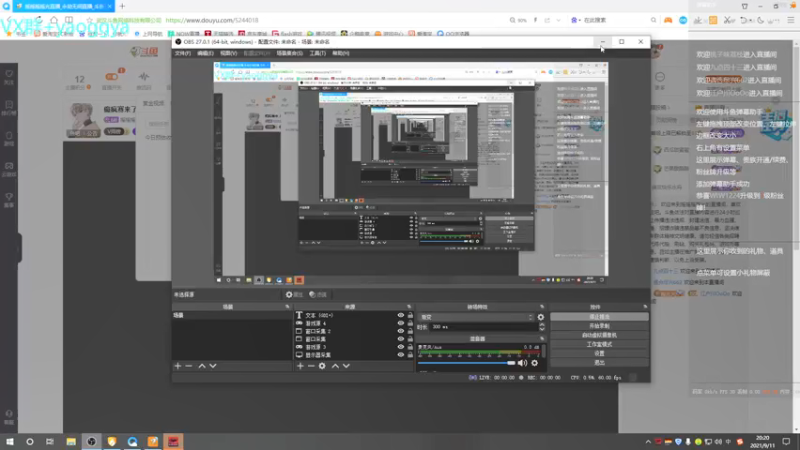Move source down in sources list
800x450 pixels.
pos(346,366)
